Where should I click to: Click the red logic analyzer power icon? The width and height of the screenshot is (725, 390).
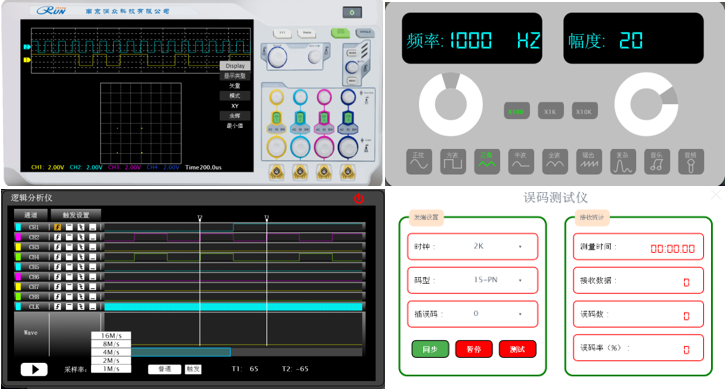pyautogui.click(x=358, y=198)
